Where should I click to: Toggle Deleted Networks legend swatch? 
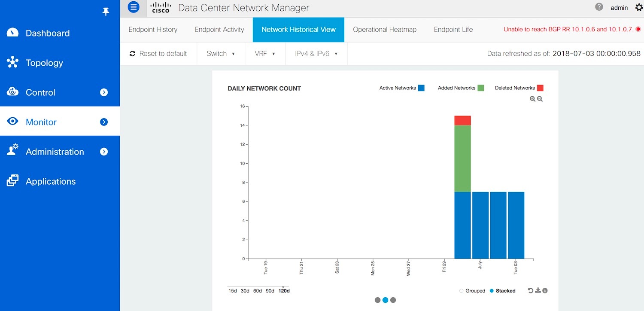click(540, 88)
